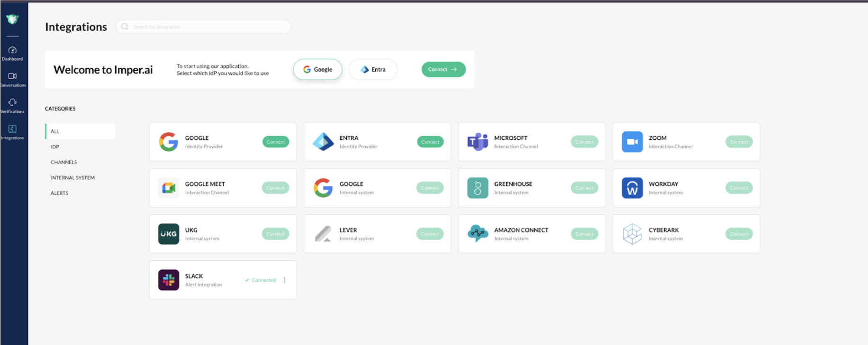
Task: Click the Slack Connected status
Action: point(261,280)
